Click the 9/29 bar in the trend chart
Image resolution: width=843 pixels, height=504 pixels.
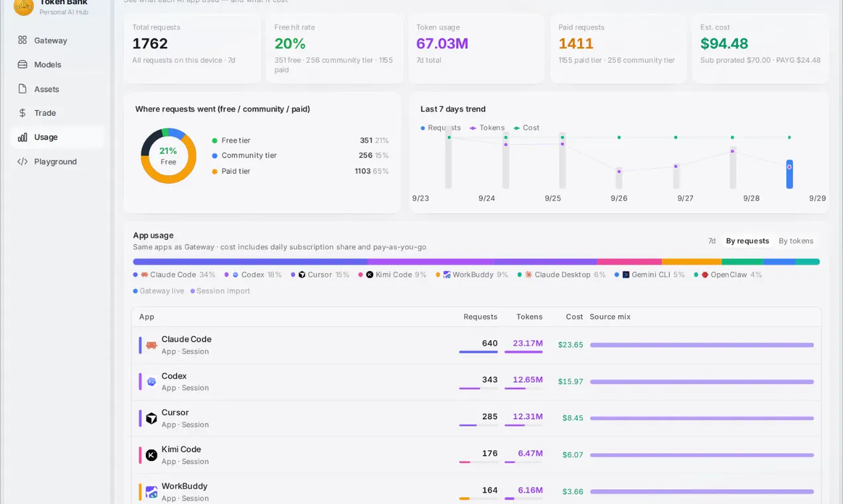(x=789, y=174)
